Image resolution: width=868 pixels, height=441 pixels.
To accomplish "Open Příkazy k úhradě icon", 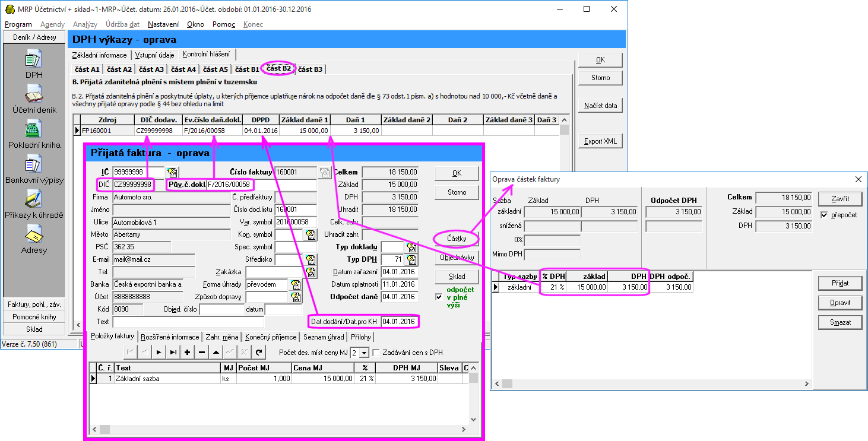I will click(34, 199).
